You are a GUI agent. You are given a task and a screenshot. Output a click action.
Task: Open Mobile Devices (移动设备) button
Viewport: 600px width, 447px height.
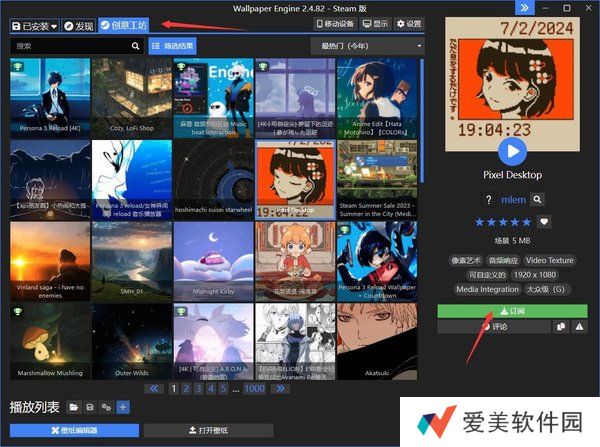(x=336, y=24)
